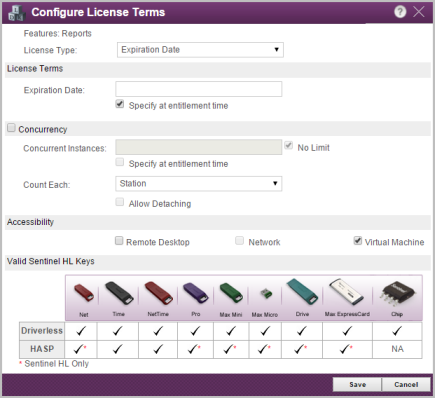The image size is (435, 398).
Task: Click the Driverless checkmark under Net
Action: click(x=81, y=331)
